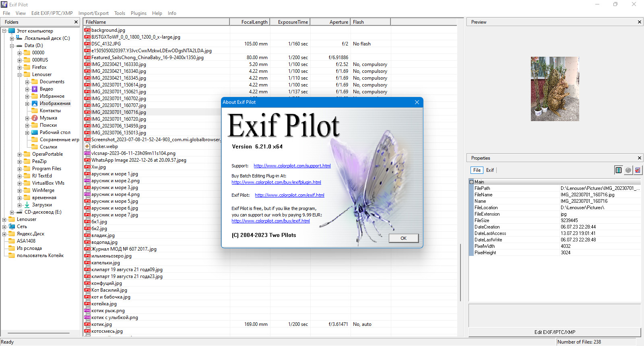Click the gray circle icon in Properties toolbar
644x346 pixels.
[628, 170]
